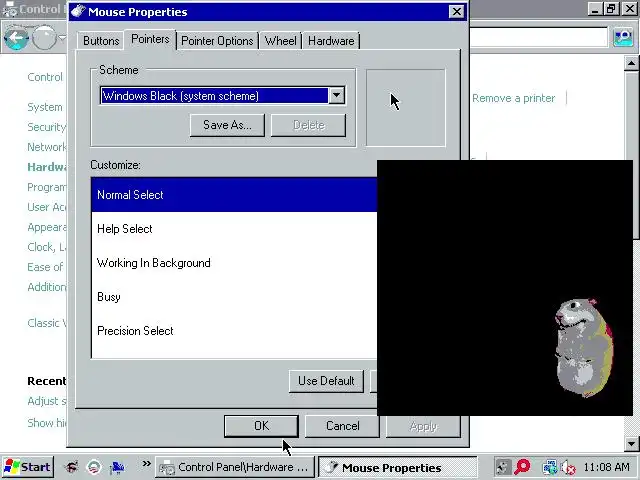Confirm with the OK button
The image size is (640, 480).
(x=261, y=426)
